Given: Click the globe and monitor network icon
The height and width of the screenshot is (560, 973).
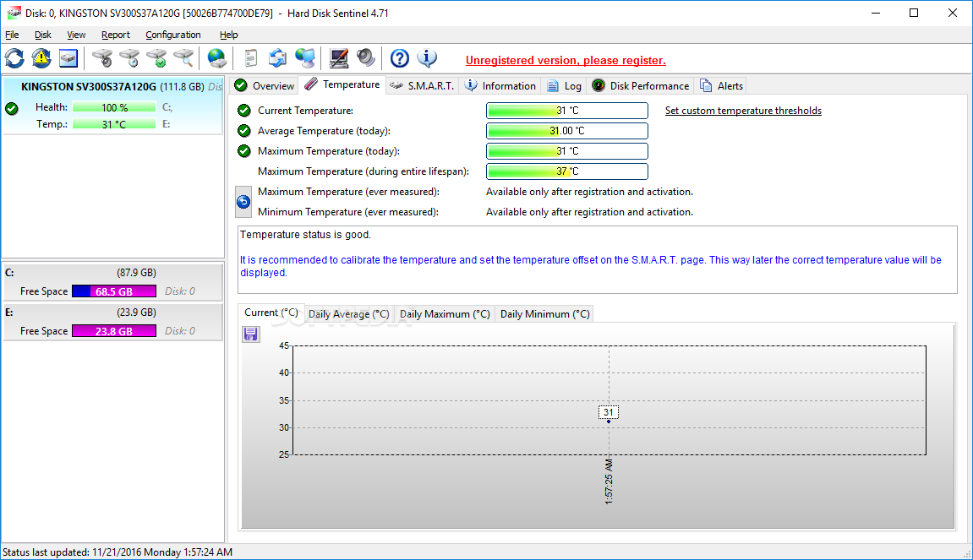Looking at the screenshot, I should [x=304, y=59].
